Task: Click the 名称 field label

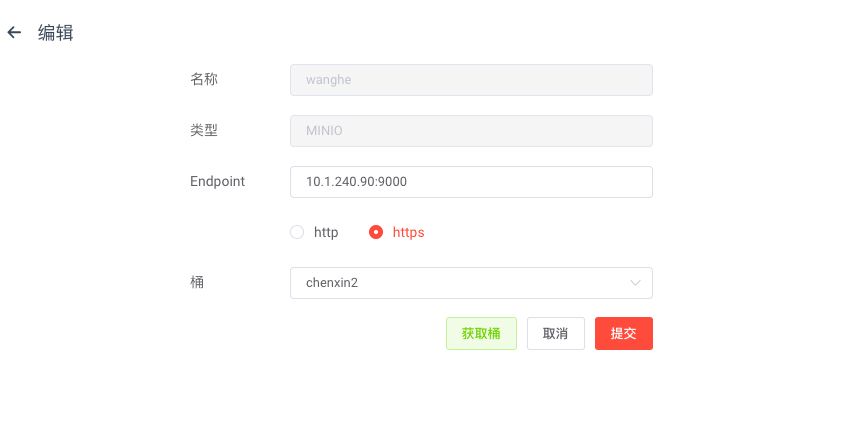Action: (x=204, y=79)
